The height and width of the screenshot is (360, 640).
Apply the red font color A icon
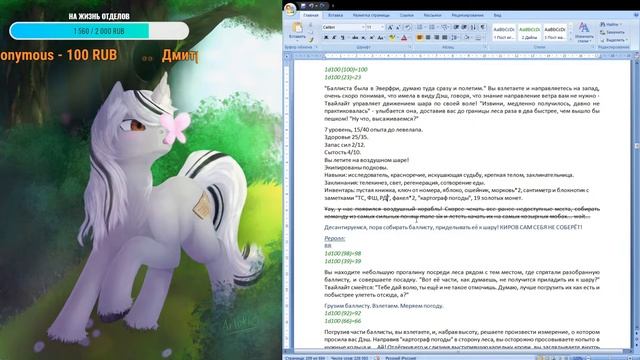pyautogui.click(x=404, y=38)
